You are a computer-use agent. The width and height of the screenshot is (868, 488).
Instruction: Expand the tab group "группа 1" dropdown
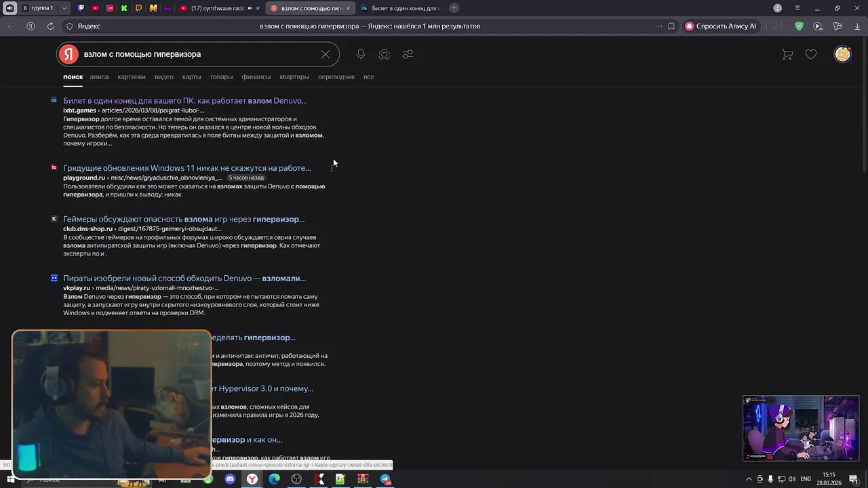coord(64,8)
